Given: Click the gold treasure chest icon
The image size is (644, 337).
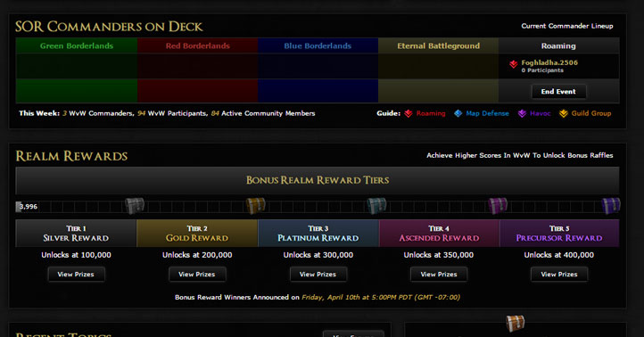Looking at the screenshot, I should (255, 206).
